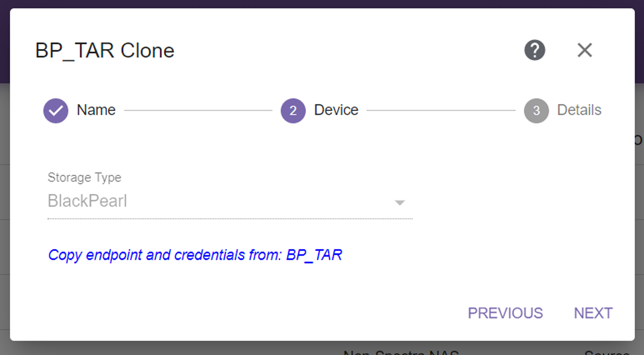The width and height of the screenshot is (644, 355).
Task: Open the Storage Type dropdown arrow
Action: pyautogui.click(x=400, y=202)
